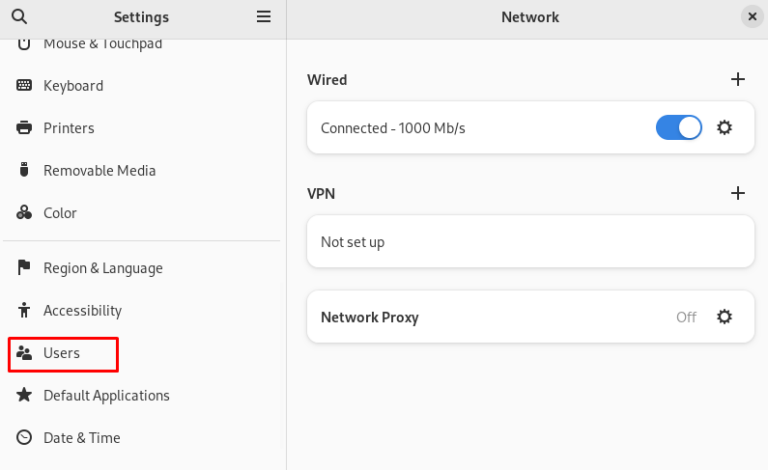Open the Settings hamburger menu
Viewport: 768px width, 470px height.
pos(264,17)
